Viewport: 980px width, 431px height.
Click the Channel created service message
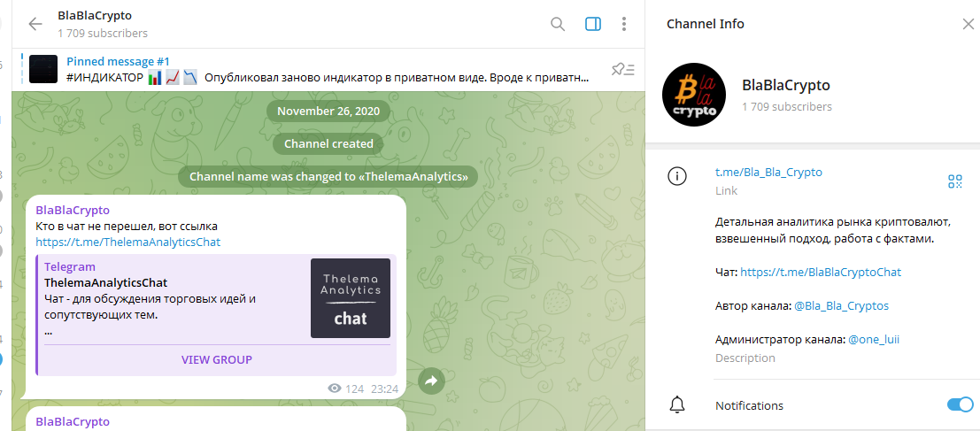(328, 144)
